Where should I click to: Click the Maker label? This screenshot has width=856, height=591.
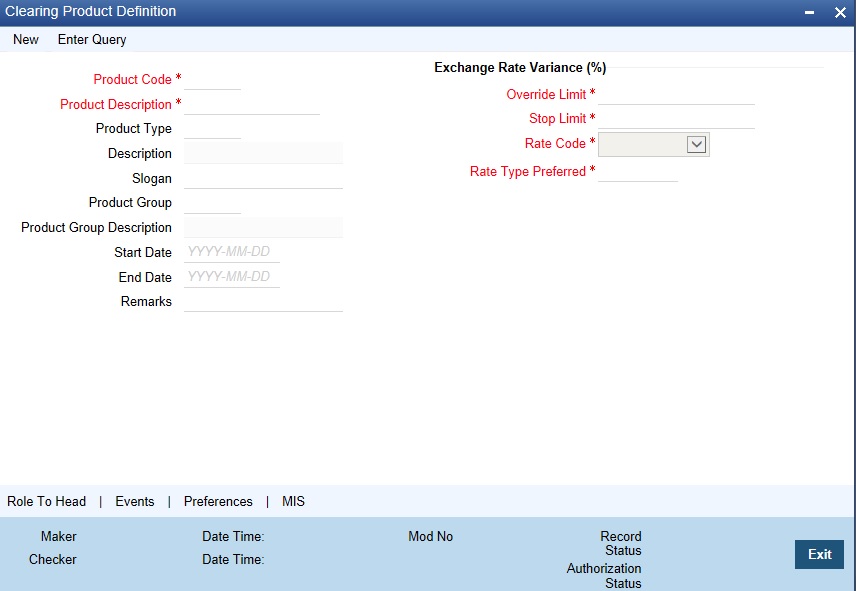58,536
